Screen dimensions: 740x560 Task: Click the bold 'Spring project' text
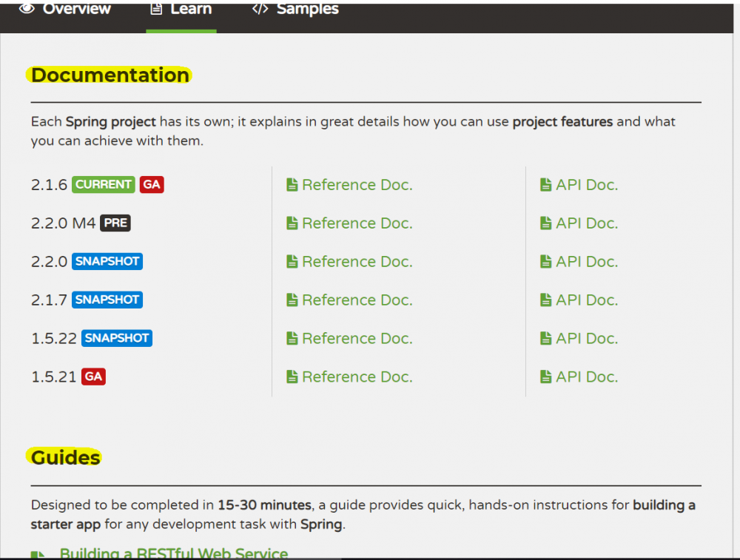point(110,122)
